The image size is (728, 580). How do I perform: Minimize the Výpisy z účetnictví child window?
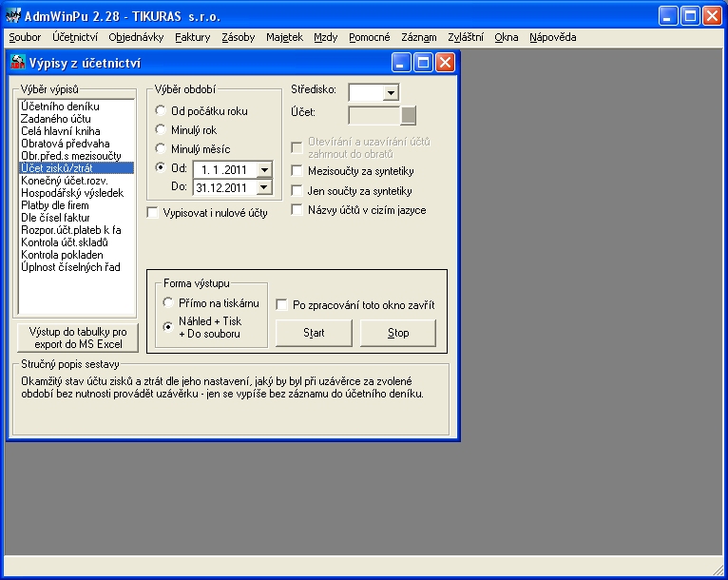401,62
